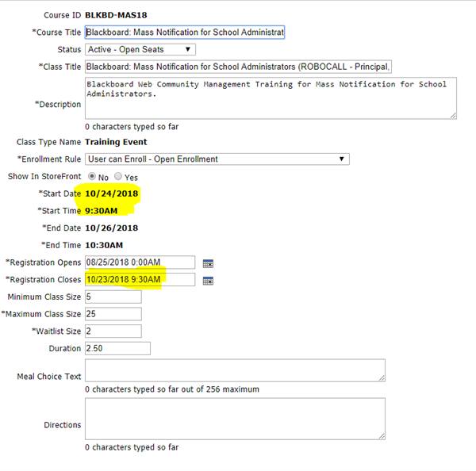This screenshot has height=471, width=476.
Task: Click into the Meal Choice Text area
Action: (235, 370)
